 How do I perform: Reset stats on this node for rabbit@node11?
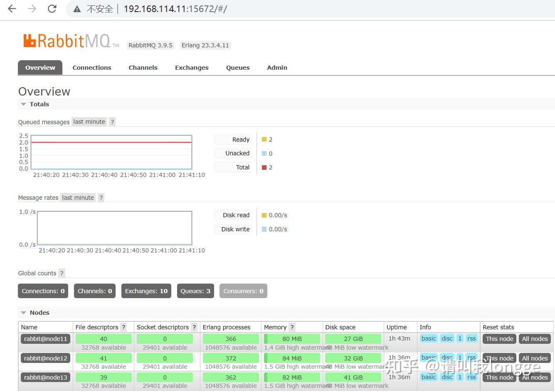(500, 339)
